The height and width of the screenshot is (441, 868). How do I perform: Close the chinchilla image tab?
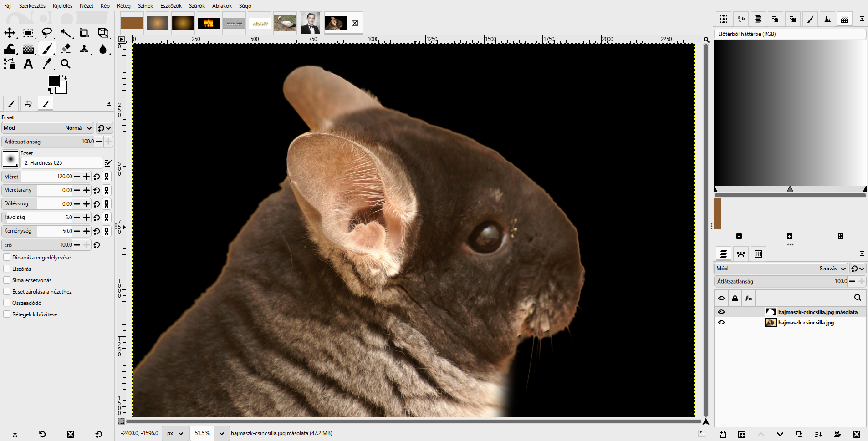[x=355, y=23]
